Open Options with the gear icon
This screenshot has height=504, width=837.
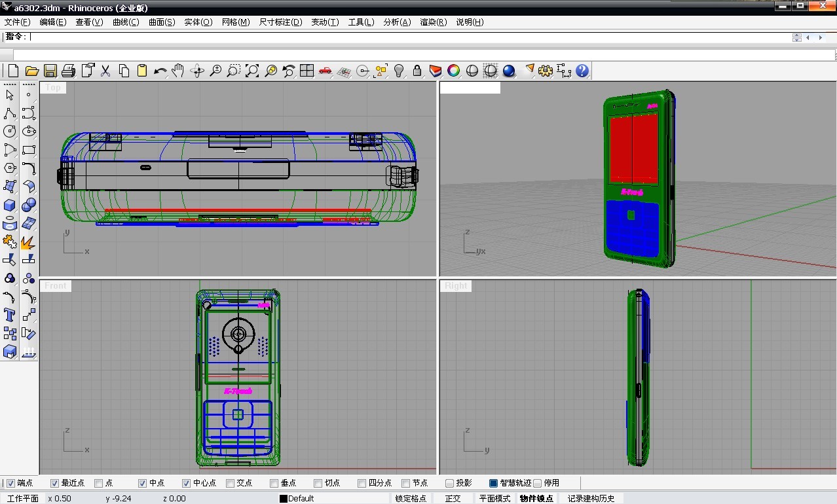(x=546, y=71)
